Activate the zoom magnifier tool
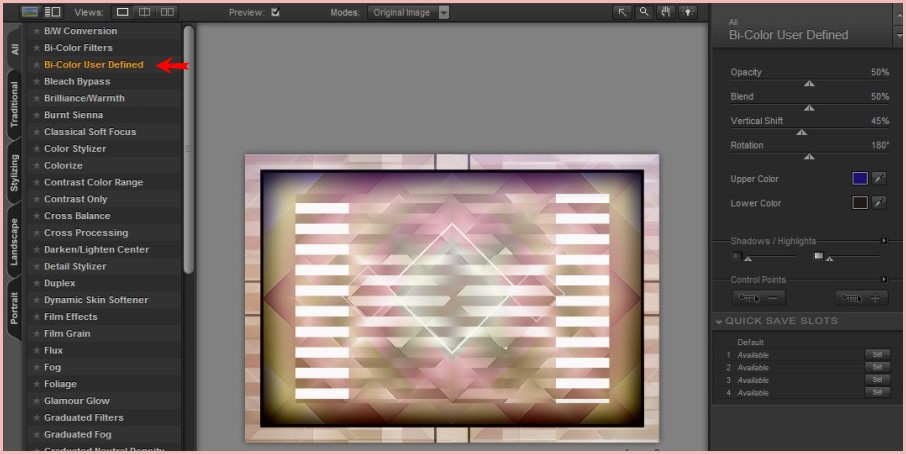The width and height of the screenshot is (906, 454). 644,13
